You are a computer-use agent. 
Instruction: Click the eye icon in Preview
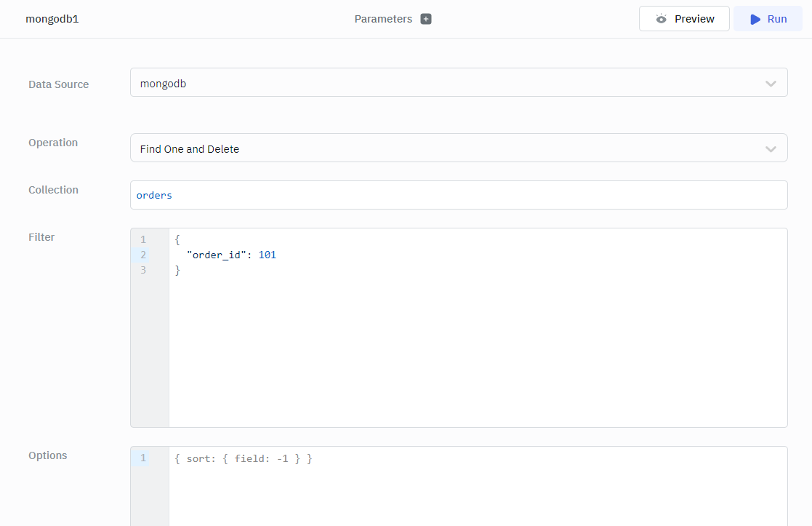tap(661, 19)
